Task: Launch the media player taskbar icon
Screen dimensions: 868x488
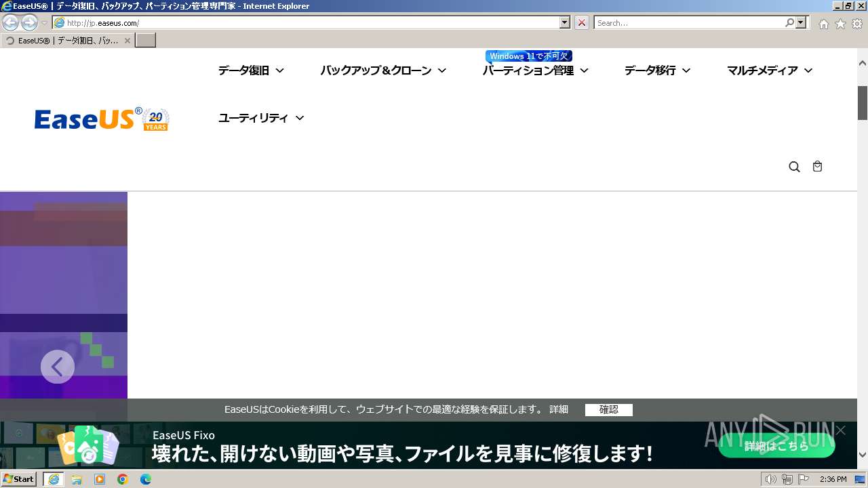Action: click(x=100, y=479)
